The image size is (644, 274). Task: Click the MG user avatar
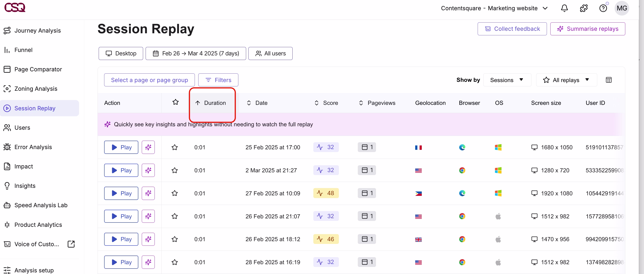621,8
